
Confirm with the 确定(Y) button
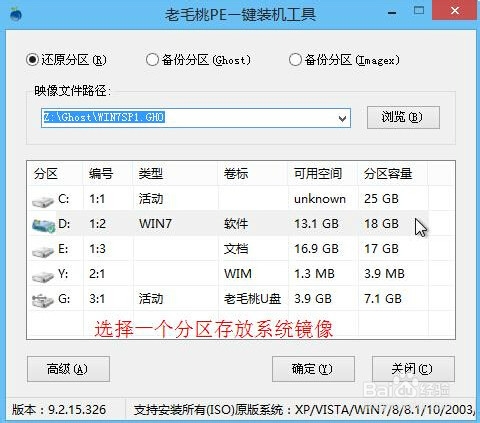coord(313,369)
